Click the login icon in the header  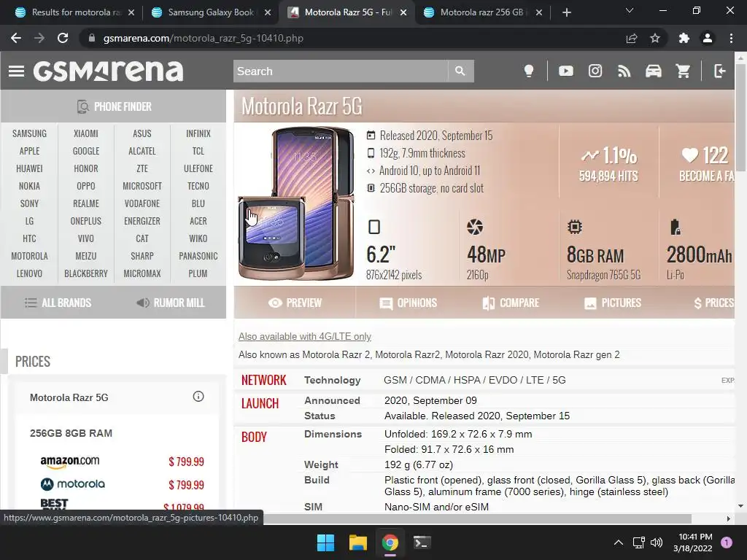click(719, 71)
